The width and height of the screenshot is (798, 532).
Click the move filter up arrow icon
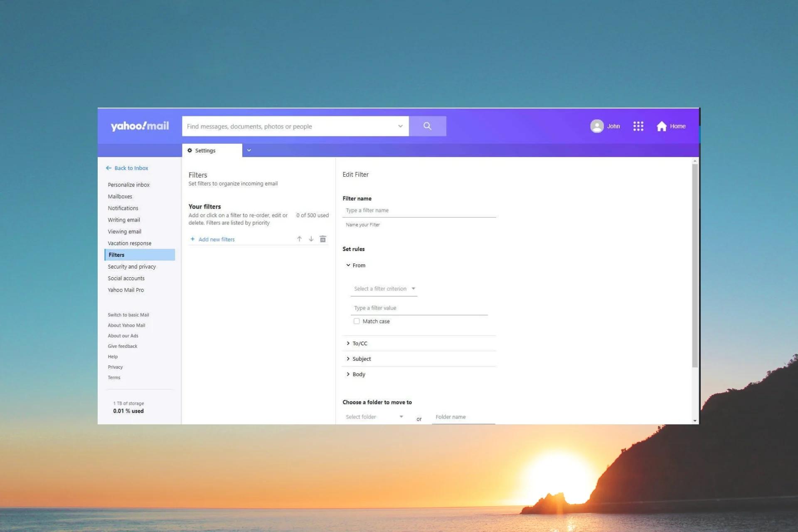click(x=299, y=239)
